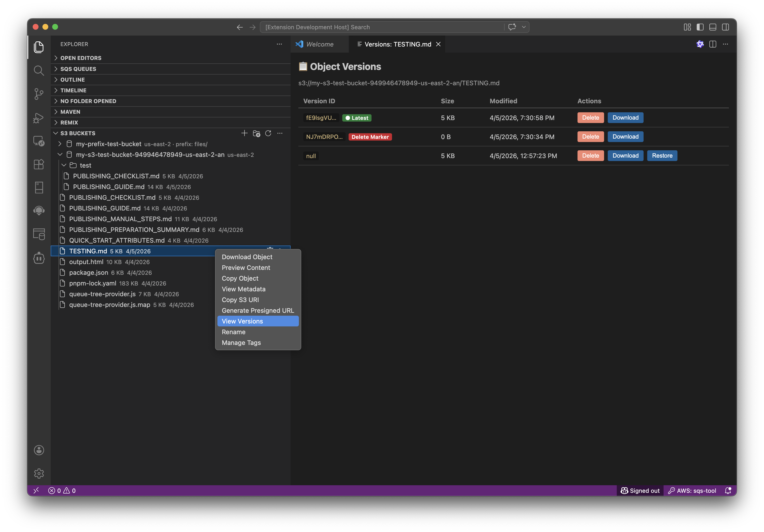Expand the SQS Queues section
This screenshot has width=764, height=532.
(x=171, y=69)
